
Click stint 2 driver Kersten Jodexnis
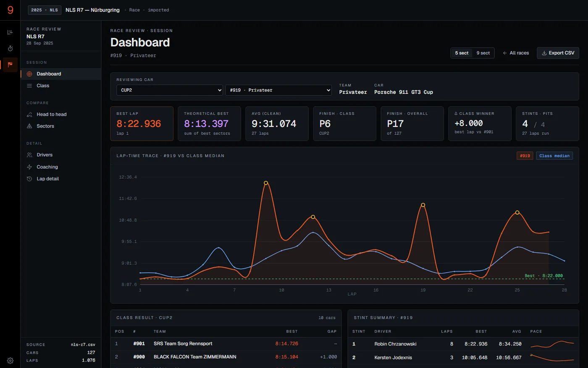[x=393, y=357]
